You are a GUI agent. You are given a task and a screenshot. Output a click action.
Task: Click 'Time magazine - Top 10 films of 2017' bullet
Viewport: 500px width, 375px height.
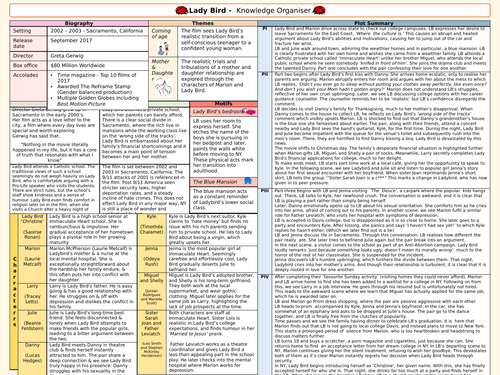(x=97, y=78)
